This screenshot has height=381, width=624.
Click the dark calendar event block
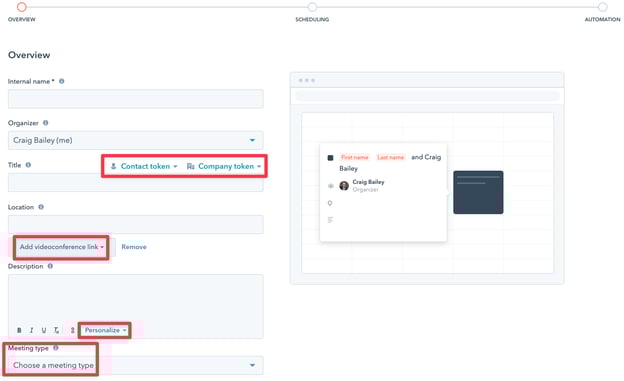coord(478,192)
